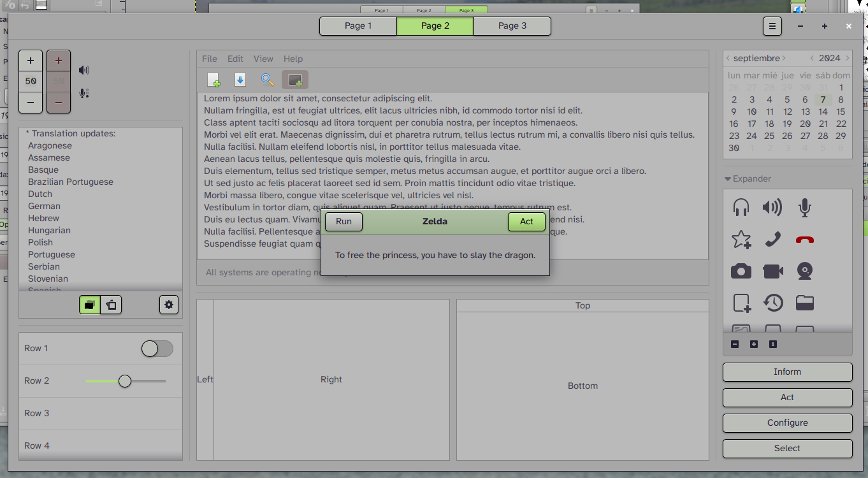Go to the year before 2024
The height and width of the screenshot is (478, 868).
(812, 58)
